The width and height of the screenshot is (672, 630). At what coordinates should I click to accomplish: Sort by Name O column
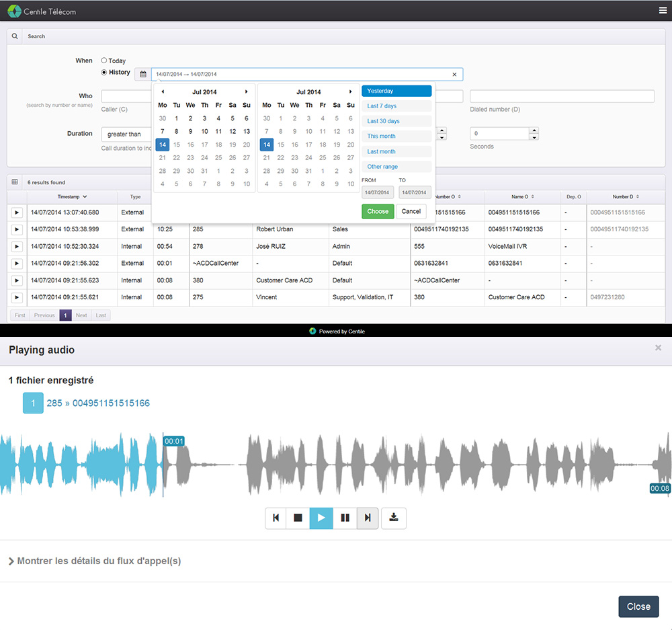(522, 197)
